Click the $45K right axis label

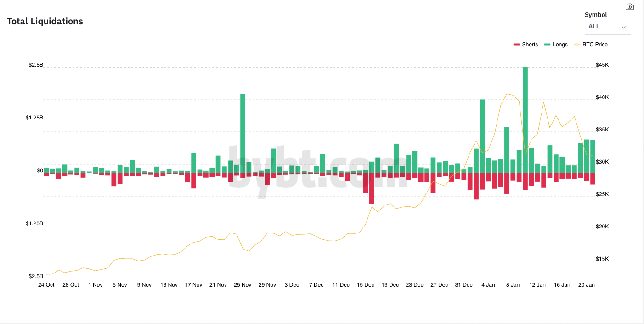[x=602, y=65]
